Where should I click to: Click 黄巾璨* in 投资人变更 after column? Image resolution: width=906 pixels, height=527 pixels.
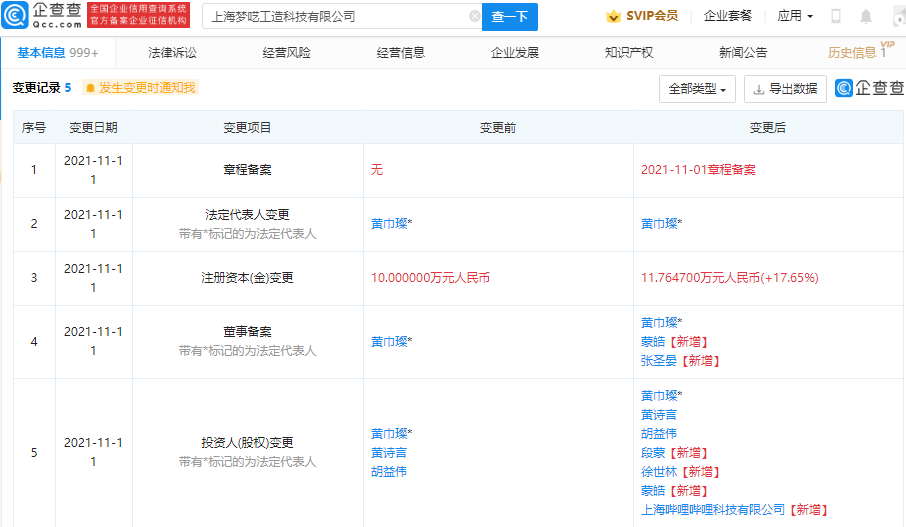pyautogui.click(x=661, y=396)
